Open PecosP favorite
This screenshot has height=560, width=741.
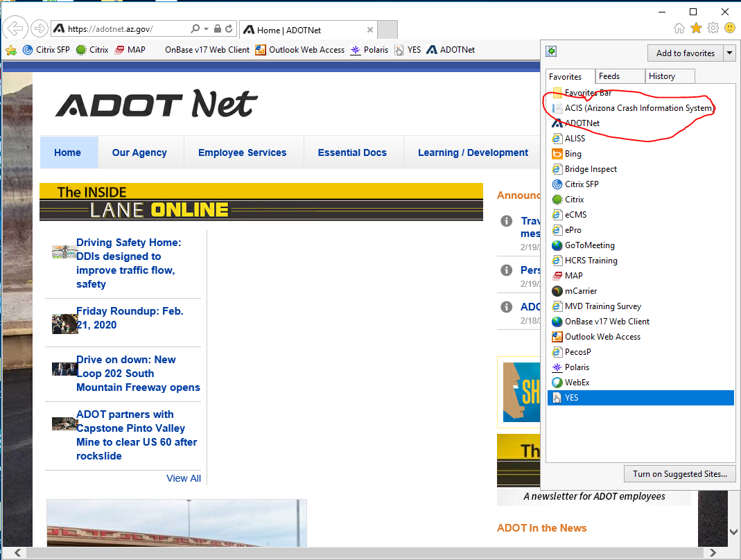pos(640,351)
